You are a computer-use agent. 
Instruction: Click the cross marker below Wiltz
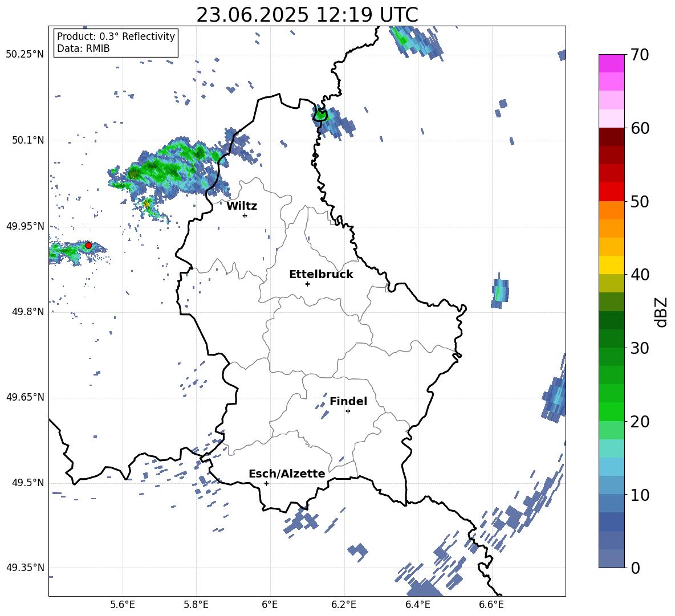coord(245,215)
